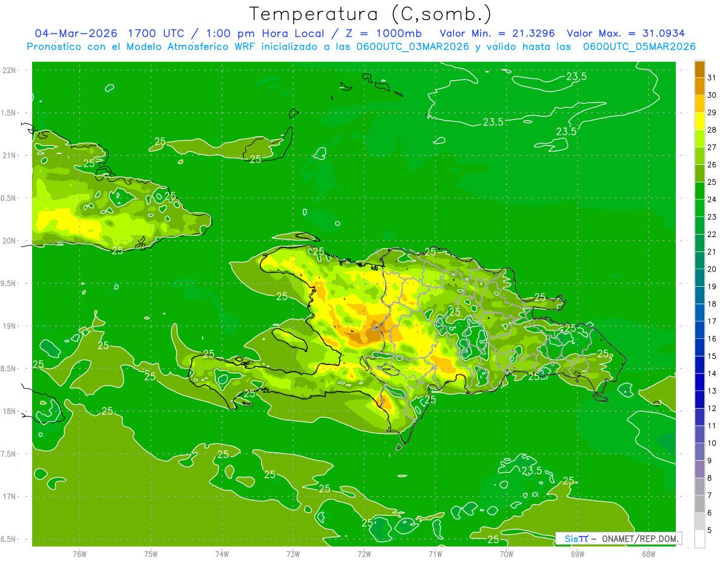Image resolution: width=728 pixels, height=562 pixels.
Task: Click the "21N" latitude label
Action: point(10,155)
